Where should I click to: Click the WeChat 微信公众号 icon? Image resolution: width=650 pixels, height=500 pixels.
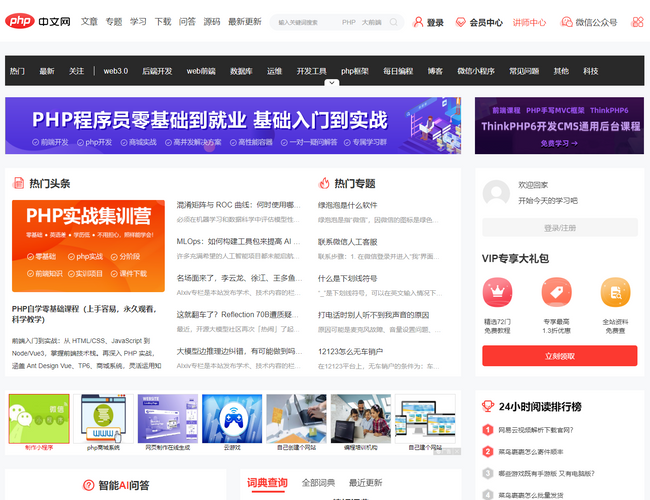coord(565,22)
